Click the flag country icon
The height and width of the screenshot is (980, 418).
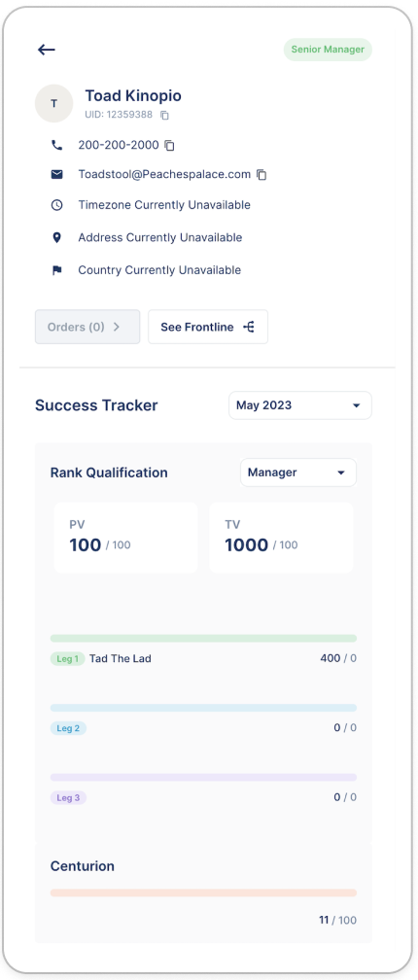[x=56, y=270]
